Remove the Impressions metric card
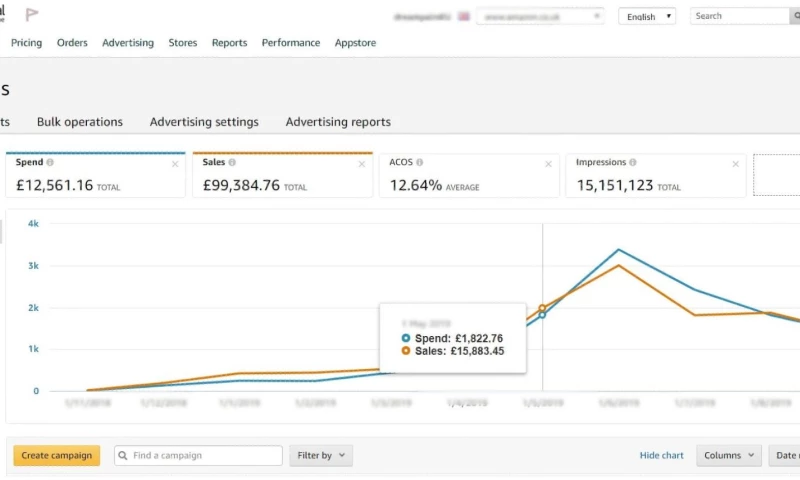Screen dimensions: 800x480 point(735,164)
